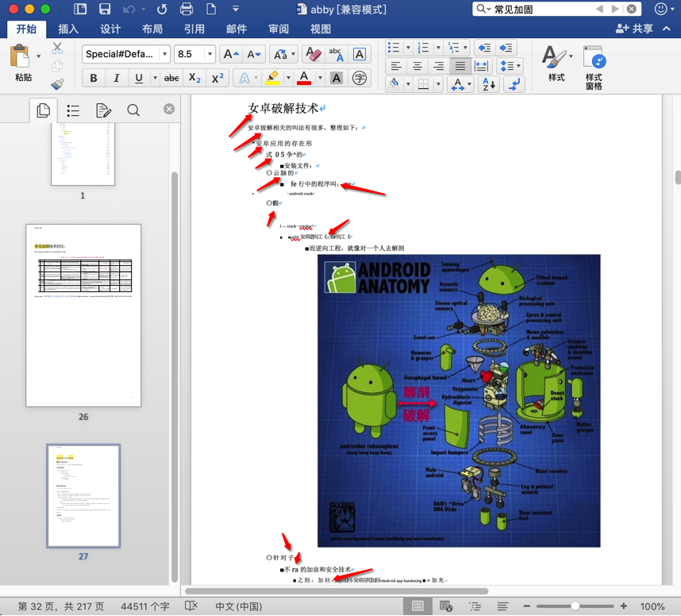Justify the paragraph text
Screen dimensions: 681x616
coord(460,66)
